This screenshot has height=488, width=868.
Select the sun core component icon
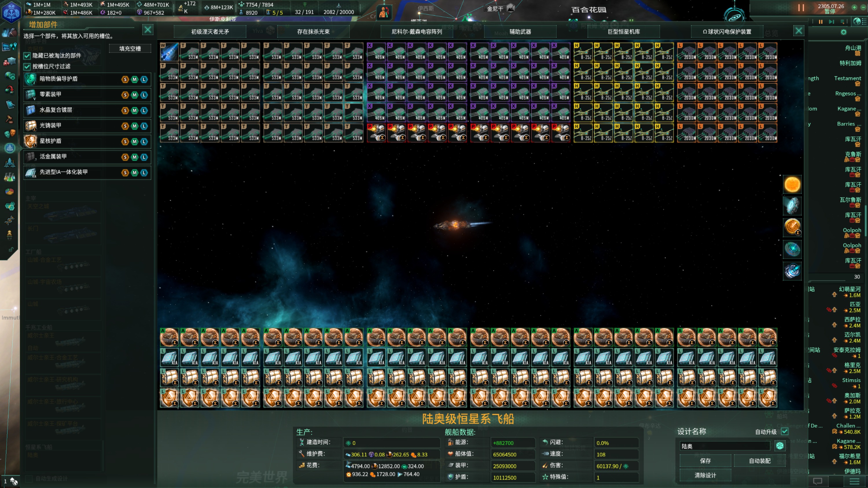pyautogui.click(x=792, y=185)
